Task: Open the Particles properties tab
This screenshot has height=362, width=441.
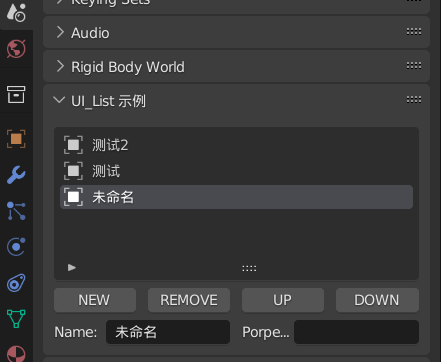Action: click(16, 211)
